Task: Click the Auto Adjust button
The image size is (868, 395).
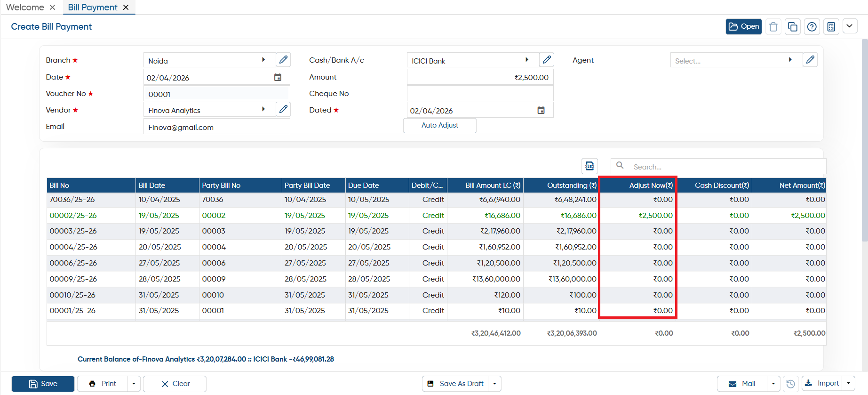Action: point(440,125)
